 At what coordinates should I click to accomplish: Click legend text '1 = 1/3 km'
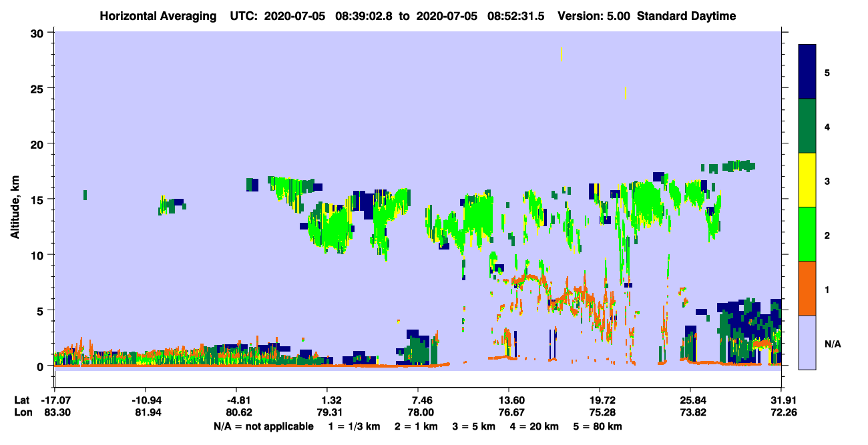[x=353, y=426]
